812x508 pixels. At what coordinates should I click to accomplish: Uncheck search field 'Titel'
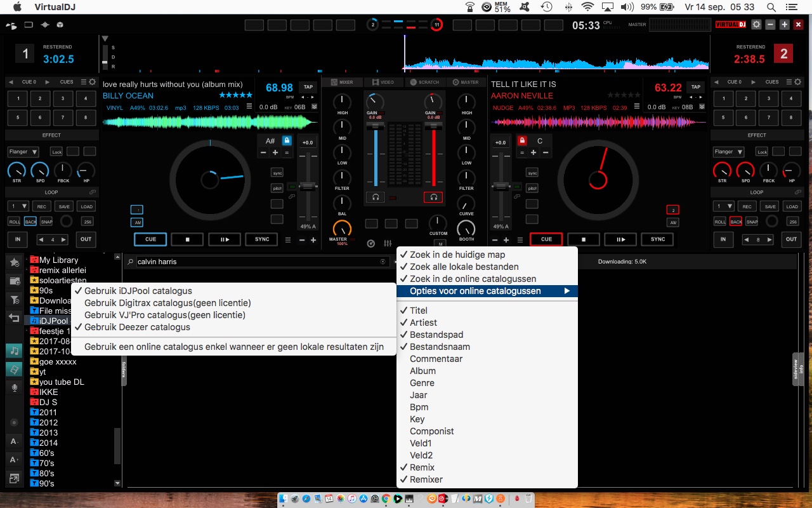pos(487,311)
